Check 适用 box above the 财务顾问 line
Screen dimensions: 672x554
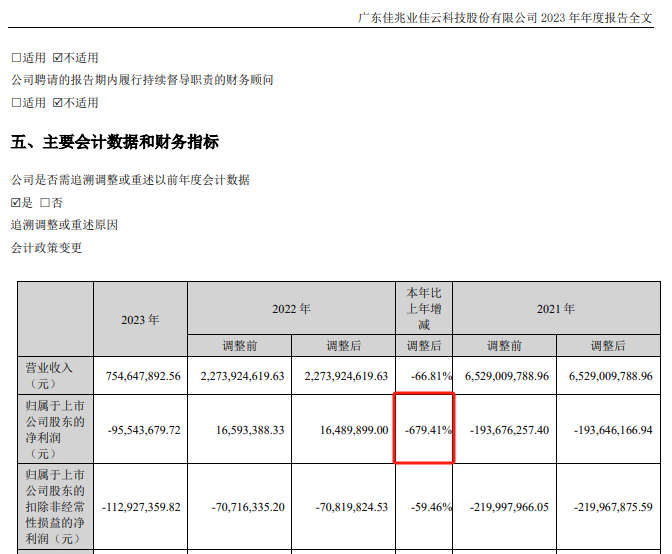pos(16,58)
